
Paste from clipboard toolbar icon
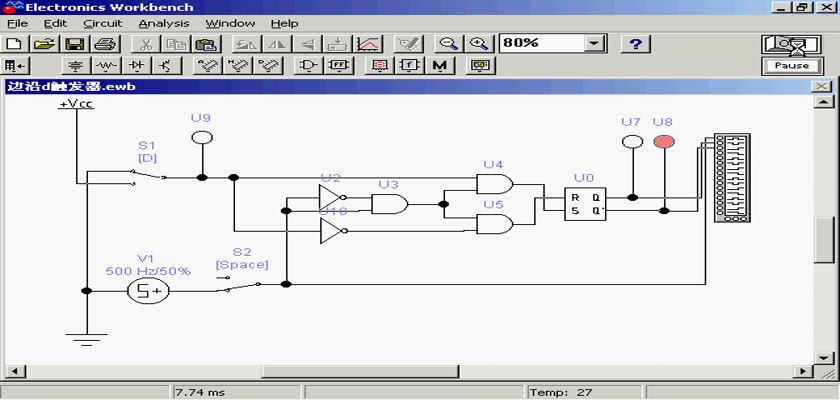[x=205, y=43]
